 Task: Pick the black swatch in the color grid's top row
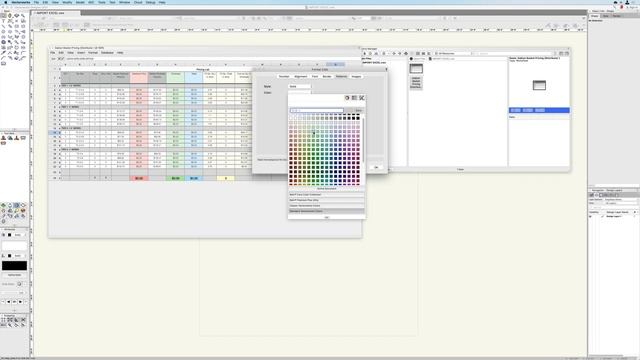tap(358, 118)
